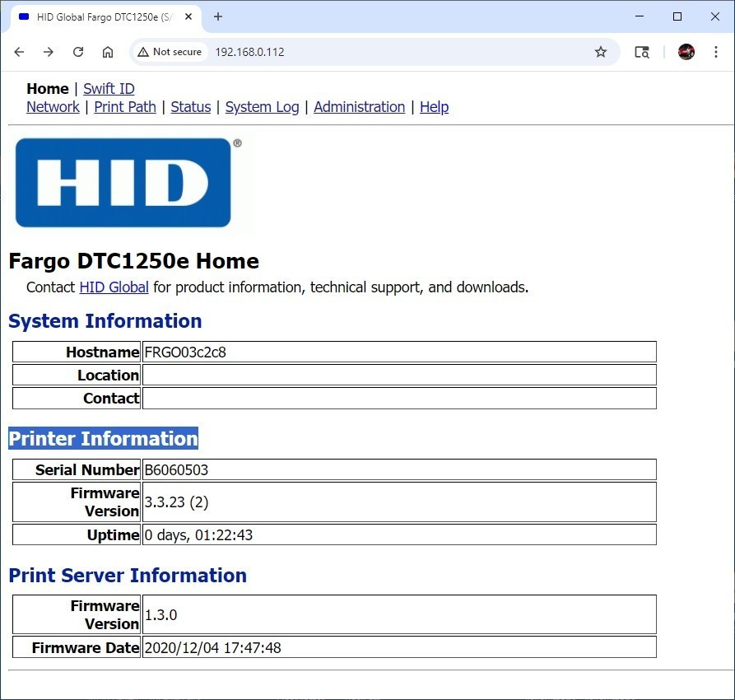Click the HID logo image

[x=123, y=182]
